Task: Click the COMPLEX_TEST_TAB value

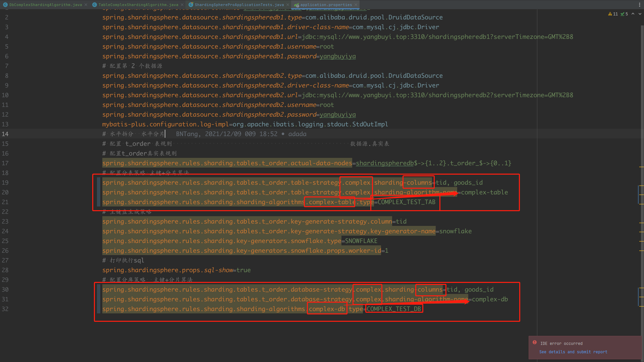Action: tap(406, 202)
